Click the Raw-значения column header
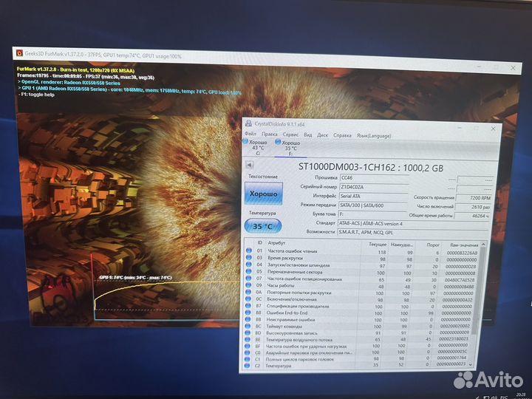Screen dimensions: 532x399 462,245
